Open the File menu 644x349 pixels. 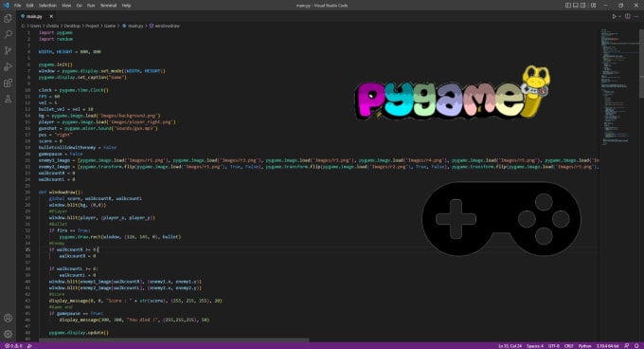click(17, 6)
